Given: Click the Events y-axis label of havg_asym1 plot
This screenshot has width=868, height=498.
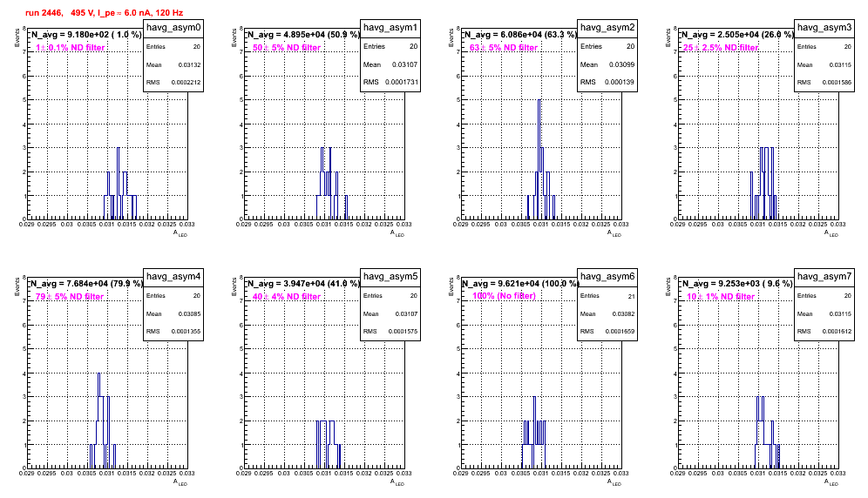Looking at the screenshot, I should [x=234, y=37].
